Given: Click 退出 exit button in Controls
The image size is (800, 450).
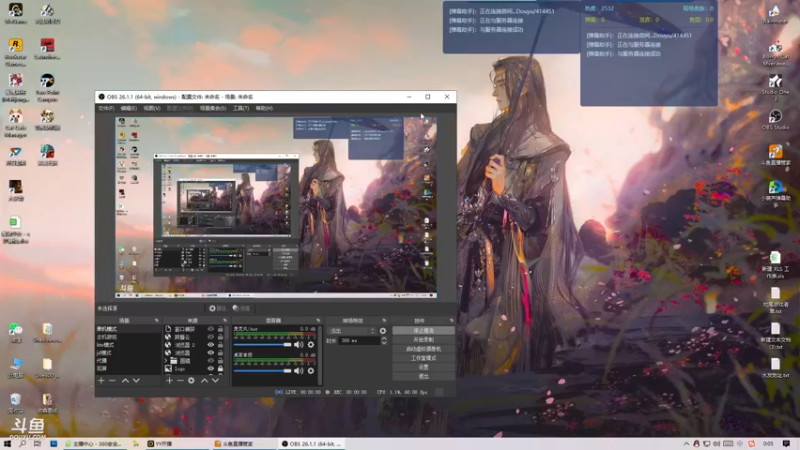Looking at the screenshot, I should pos(423,377).
